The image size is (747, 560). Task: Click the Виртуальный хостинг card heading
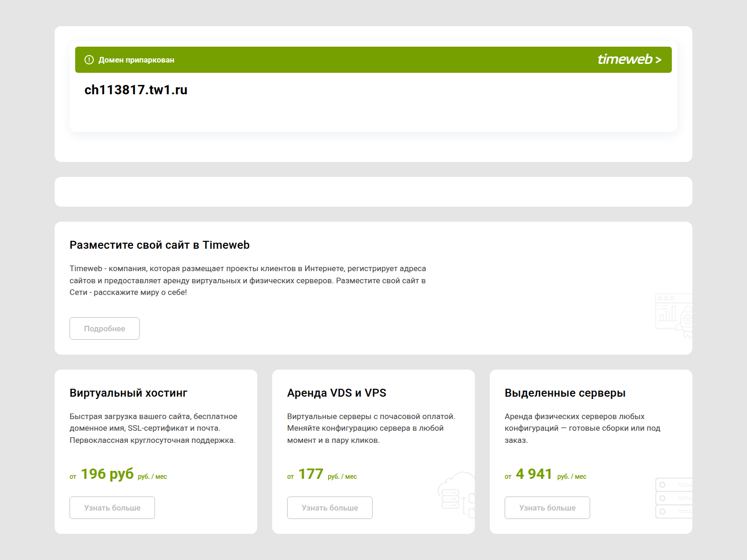pos(128,393)
